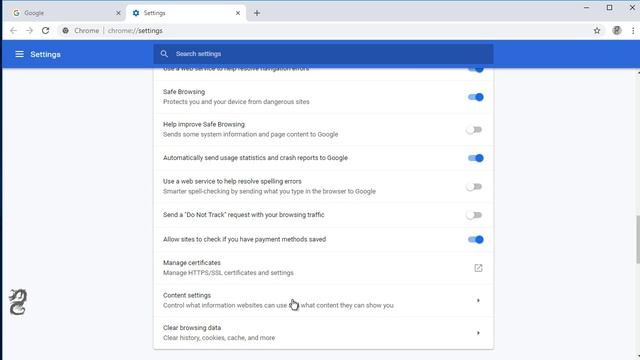Screen dimensions: 640x360
Task: Toggle the navigation errors web service switch
Action: click(x=475, y=69)
